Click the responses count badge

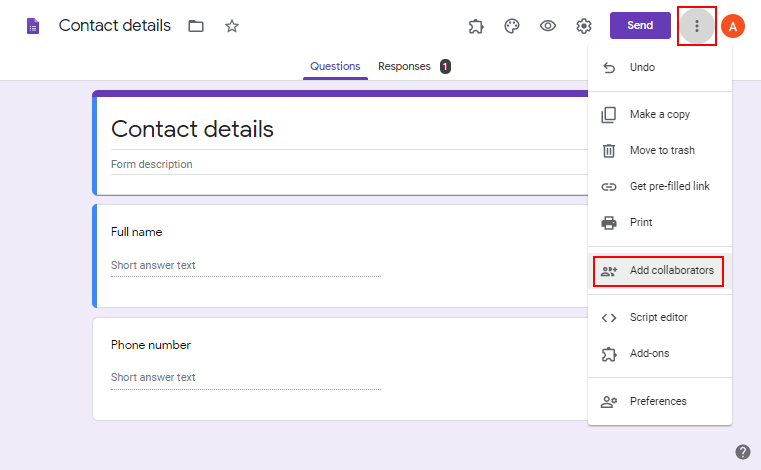(x=445, y=67)
